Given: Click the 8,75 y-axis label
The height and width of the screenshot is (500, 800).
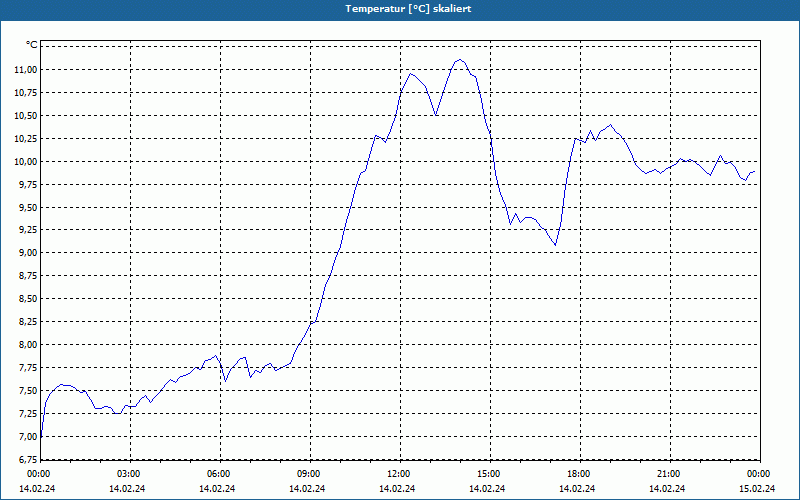Looking at the screenshot, I should [28, 276].
